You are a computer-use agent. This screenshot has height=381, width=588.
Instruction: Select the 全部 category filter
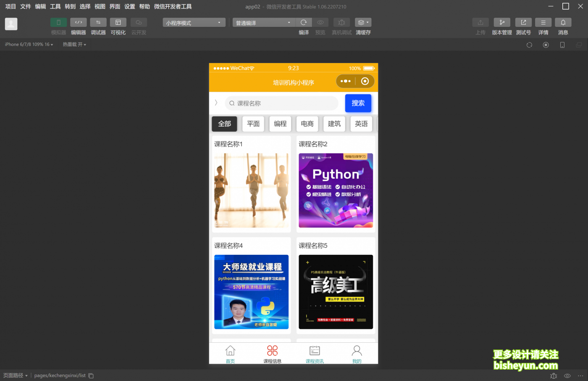click(x=224, y=124)
